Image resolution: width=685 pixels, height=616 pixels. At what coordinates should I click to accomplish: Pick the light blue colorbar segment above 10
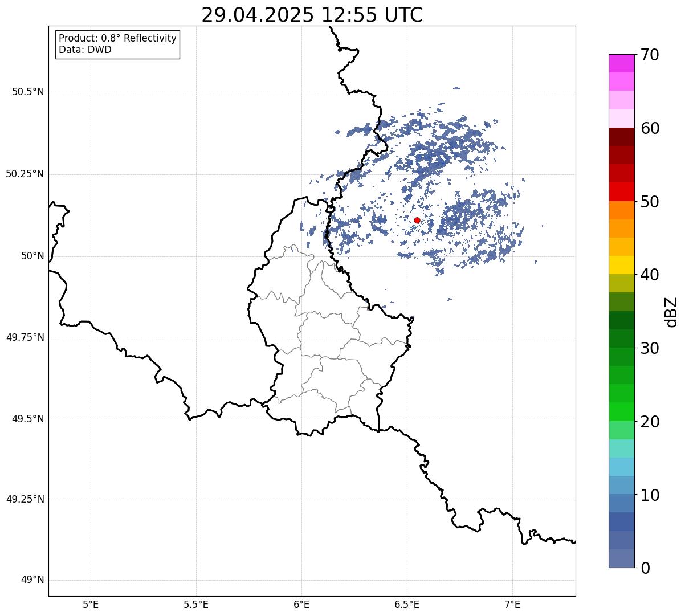621,467
